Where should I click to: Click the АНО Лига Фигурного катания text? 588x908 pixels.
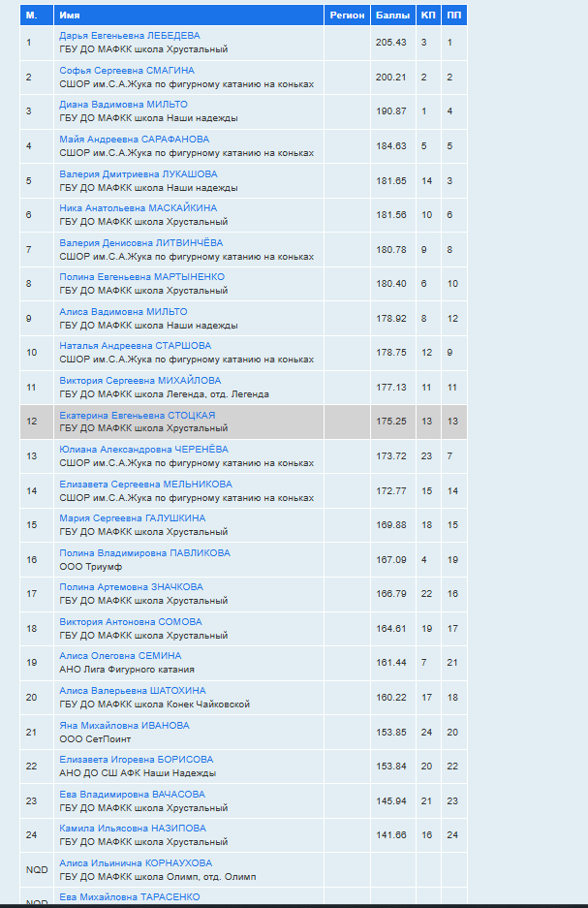tap(127, 671)
